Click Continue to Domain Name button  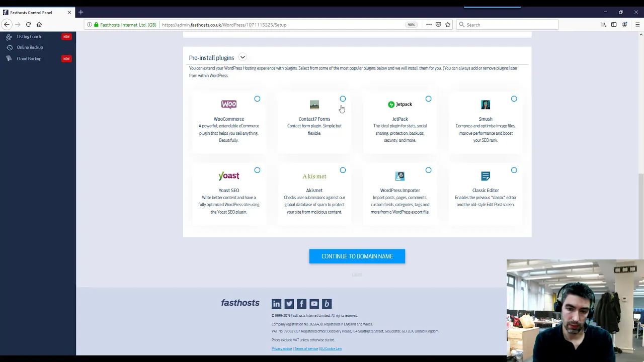[357, 256]
